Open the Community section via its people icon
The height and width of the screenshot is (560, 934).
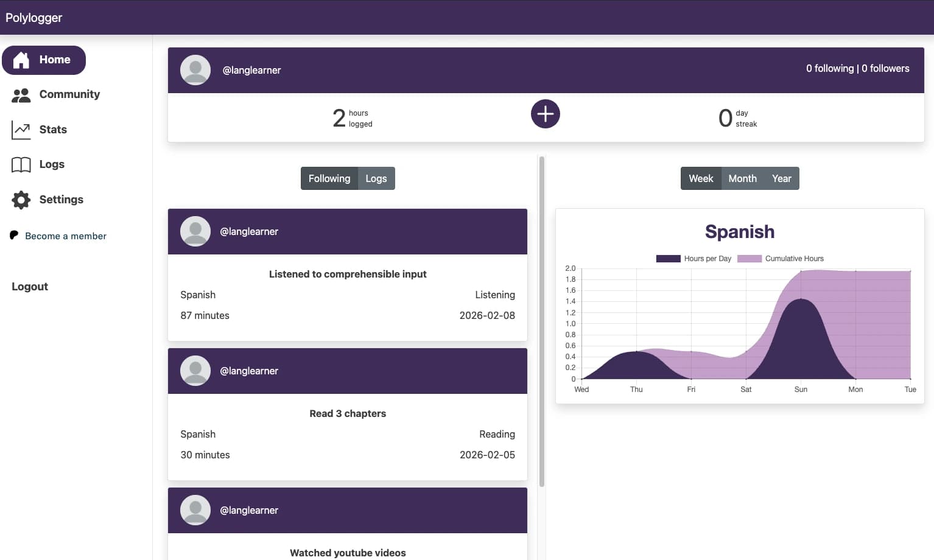coord(21,94)
